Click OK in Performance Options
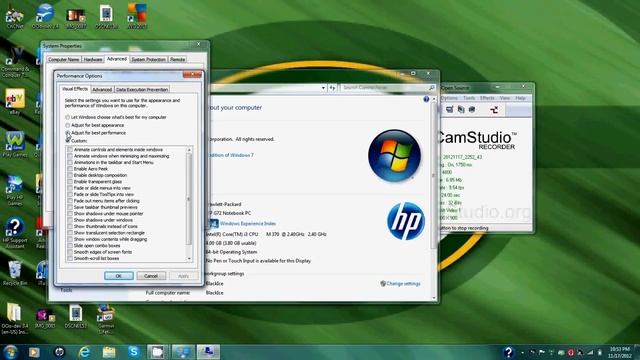Viewport: 640px width, 360px height. tap(118, 276)
